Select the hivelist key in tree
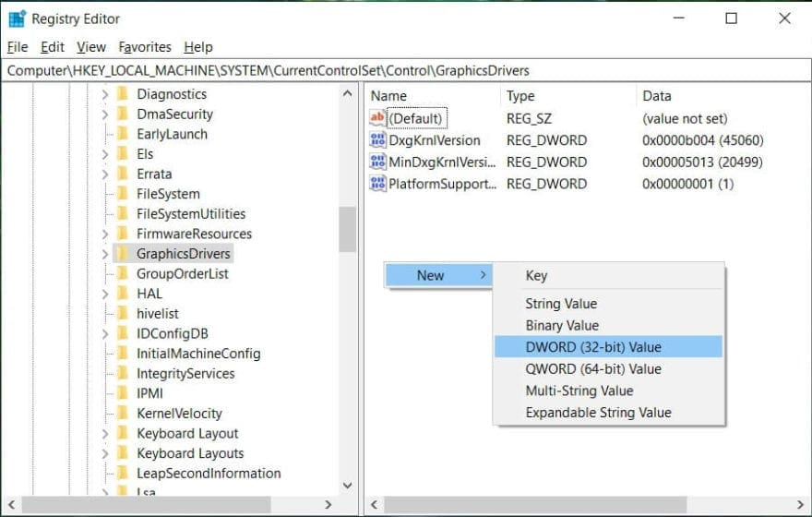The height and width of the screenshot is (517, 812). [157, 314]
